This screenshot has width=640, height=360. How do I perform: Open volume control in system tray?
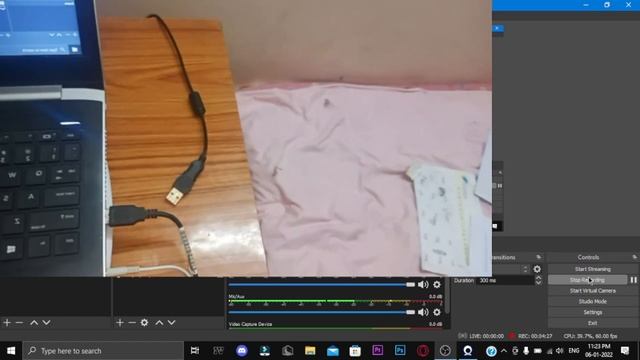560,351
